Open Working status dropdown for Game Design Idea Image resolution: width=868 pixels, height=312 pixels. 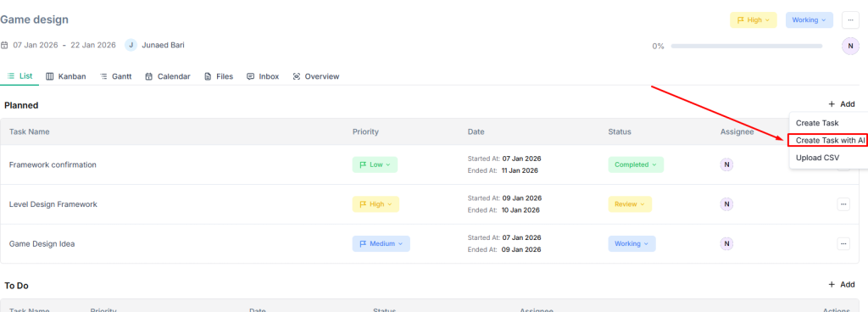632,244
